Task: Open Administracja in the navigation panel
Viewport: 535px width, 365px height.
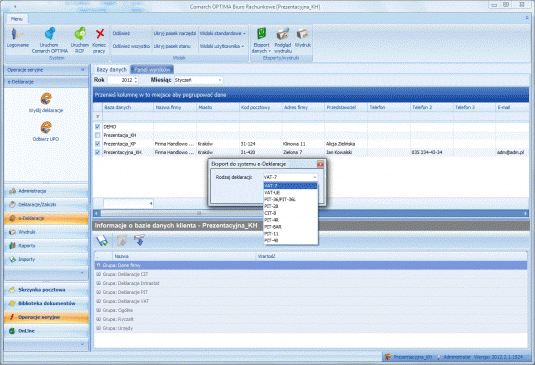Action: (x=46, y=191)
